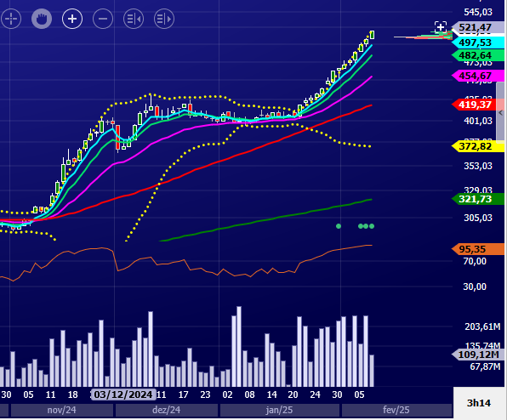Screen dimensions: 507x420
Task: Click the 545,03 price axis value
Action: click(478, 12)
